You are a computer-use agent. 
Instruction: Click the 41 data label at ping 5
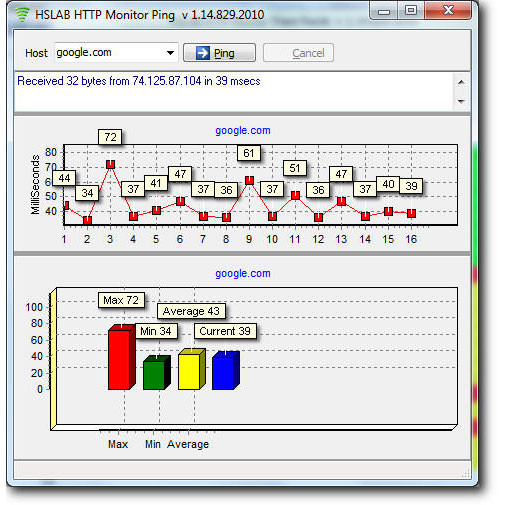tap(156, 183)
